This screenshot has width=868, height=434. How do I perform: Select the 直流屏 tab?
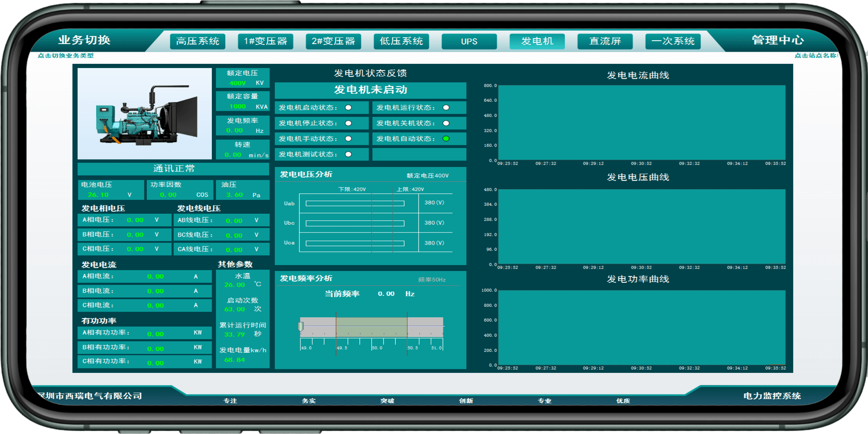[605, 41]
